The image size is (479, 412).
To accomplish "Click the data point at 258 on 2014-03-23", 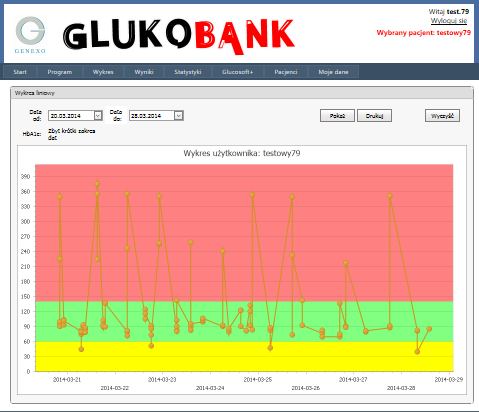I will click(x=191, y=242).
